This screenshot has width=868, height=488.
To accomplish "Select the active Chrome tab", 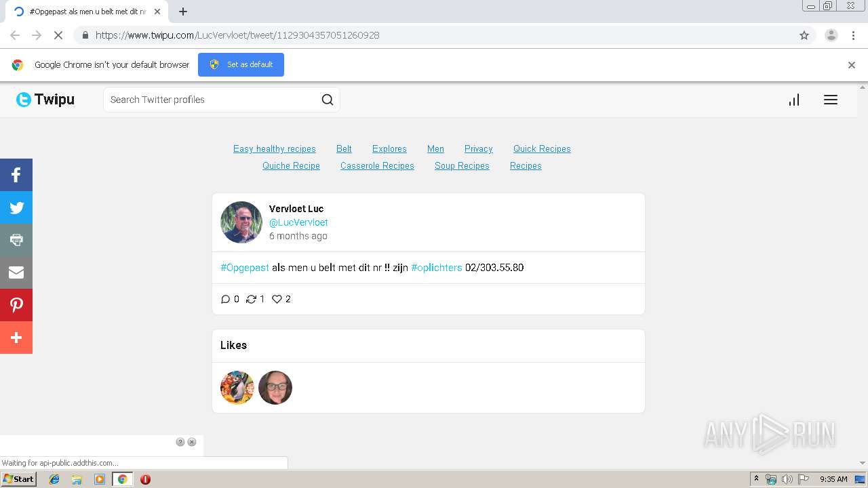I will (x=87, y=12).
